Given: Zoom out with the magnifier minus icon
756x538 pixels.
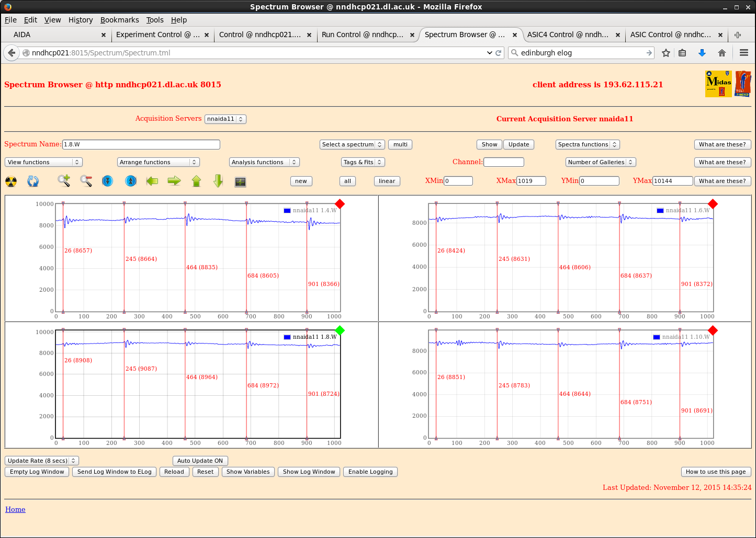Looking at the screenshot, I should click(86, 181).
